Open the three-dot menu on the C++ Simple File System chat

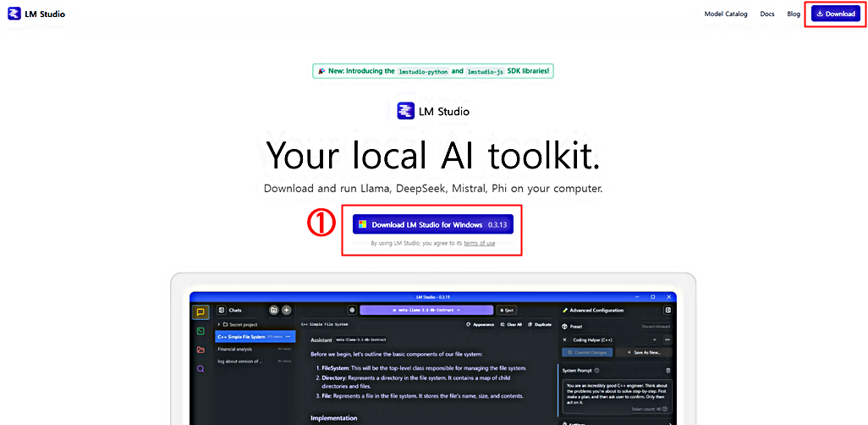tap(288, 336)
